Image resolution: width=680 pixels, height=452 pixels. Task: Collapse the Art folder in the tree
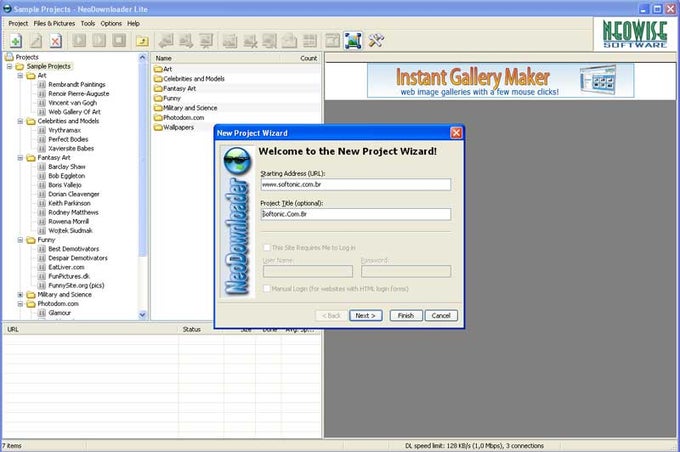[20, 75]
